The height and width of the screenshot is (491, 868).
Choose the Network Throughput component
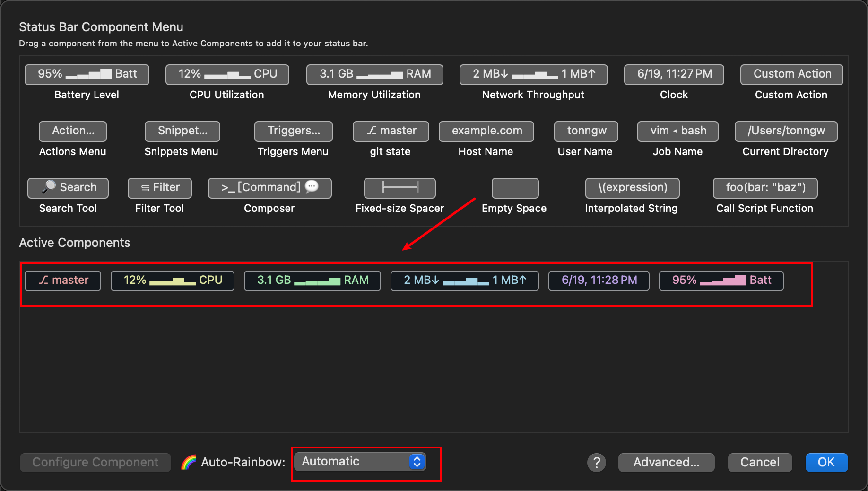pyautogui.click(x=534, y=74)
